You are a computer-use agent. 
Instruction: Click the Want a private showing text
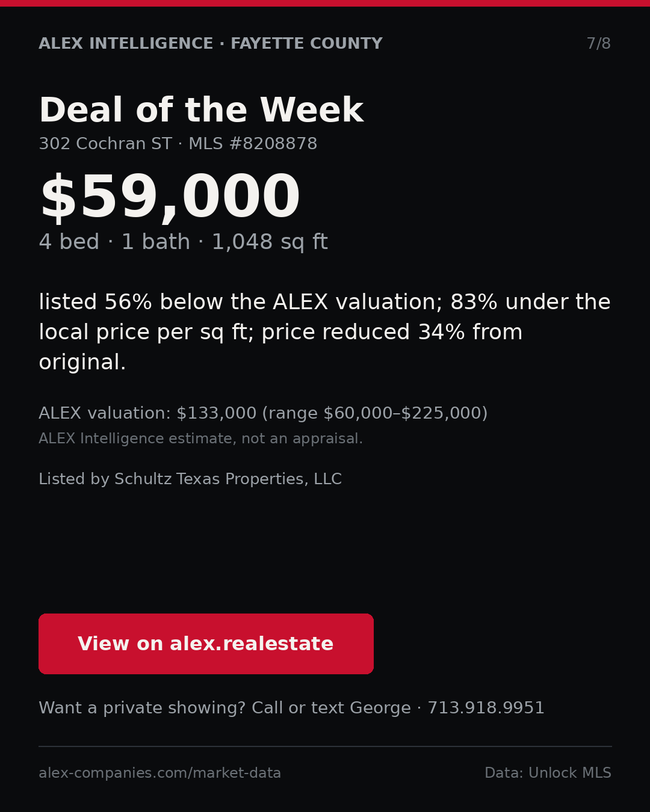click(142, 708)
